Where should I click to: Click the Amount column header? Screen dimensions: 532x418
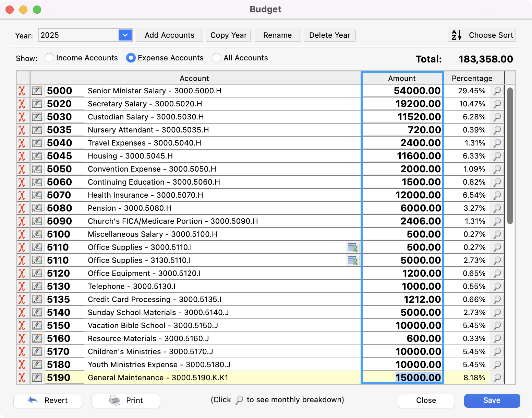point(402,78)
